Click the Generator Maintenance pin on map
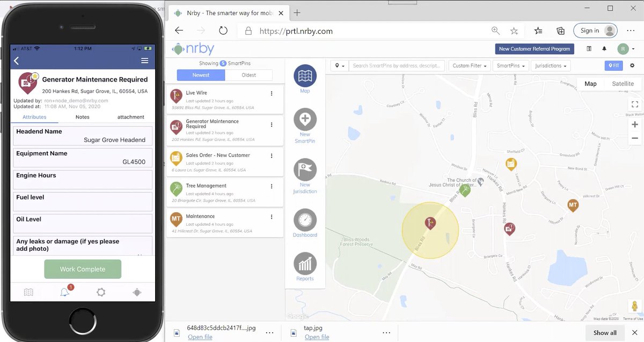644x342 pixels. click(x=509, y=229)
